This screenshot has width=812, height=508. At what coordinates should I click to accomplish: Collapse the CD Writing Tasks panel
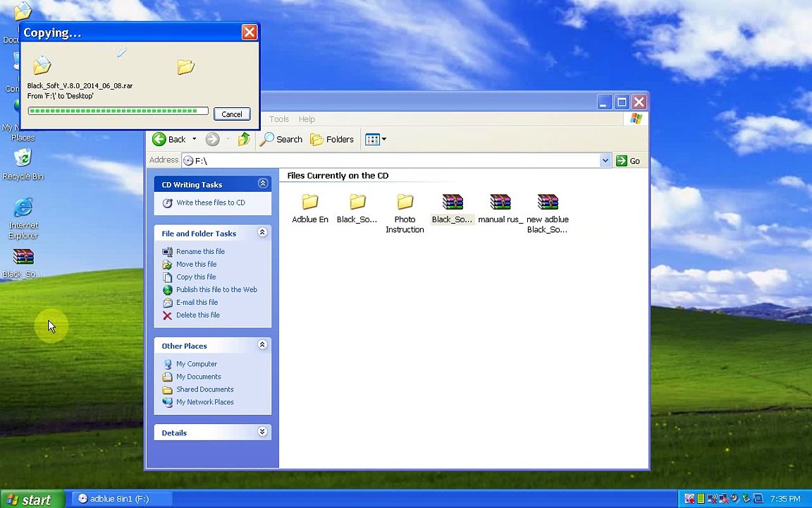262,183
